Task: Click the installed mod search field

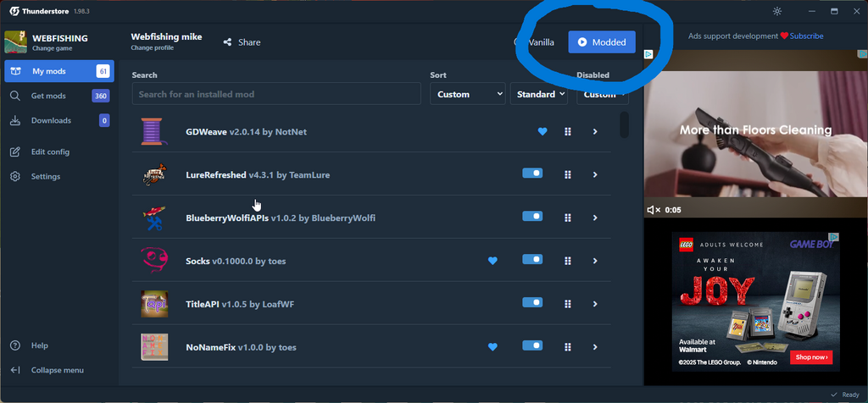Action: coord(276,94)
